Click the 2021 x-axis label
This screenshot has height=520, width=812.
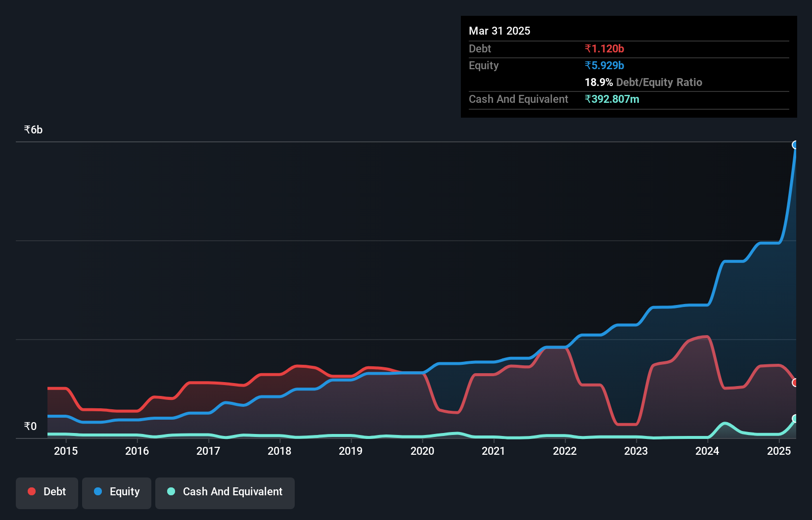[494, 451]
